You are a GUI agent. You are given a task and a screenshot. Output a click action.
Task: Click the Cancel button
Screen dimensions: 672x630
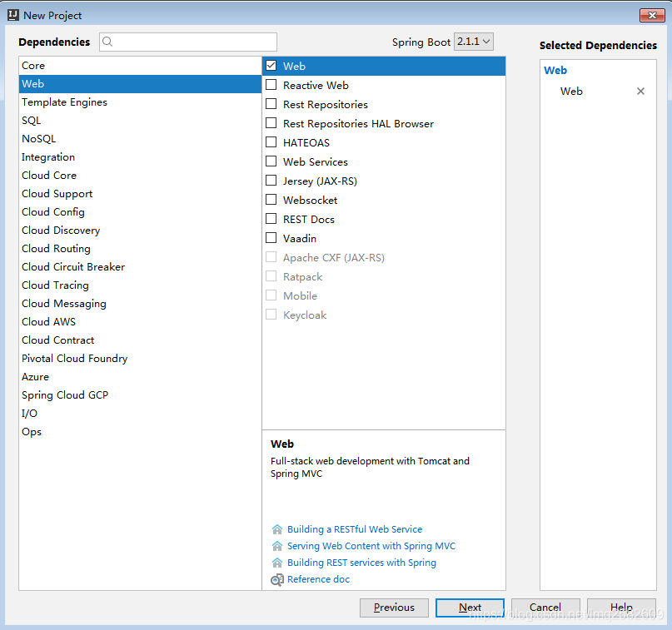pos(545,608)
